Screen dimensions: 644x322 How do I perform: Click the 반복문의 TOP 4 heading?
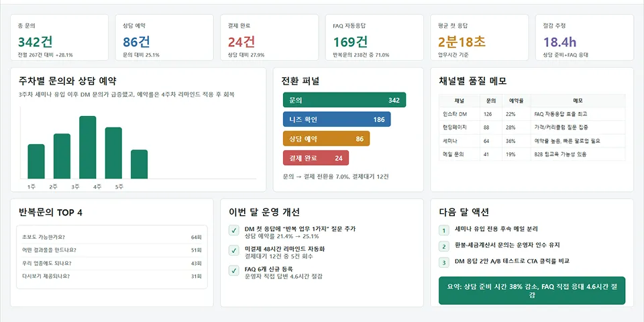point(50,213)
